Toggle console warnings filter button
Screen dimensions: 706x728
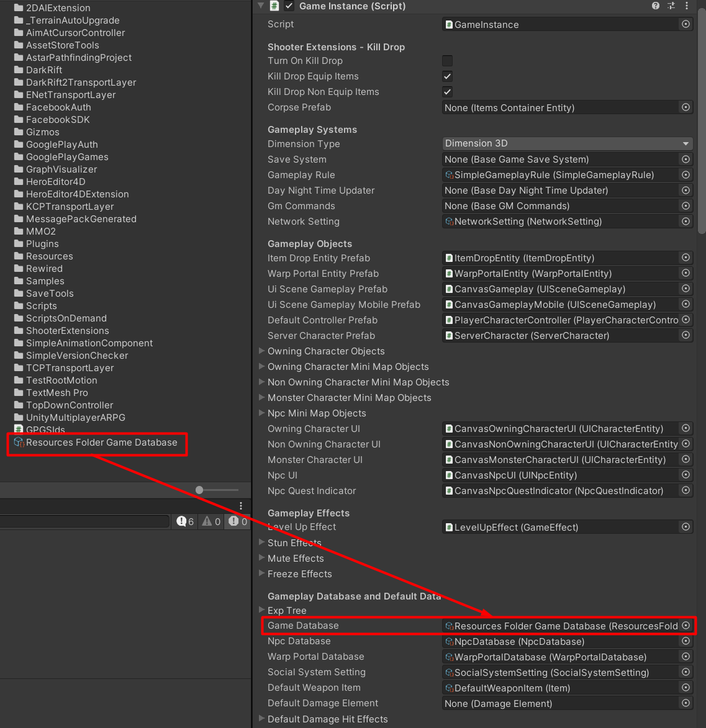click(x=211, y=521)
